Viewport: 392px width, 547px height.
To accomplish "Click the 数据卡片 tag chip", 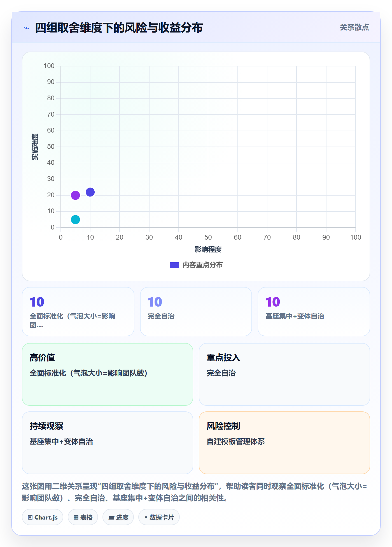I will click(x=159, y=517).
